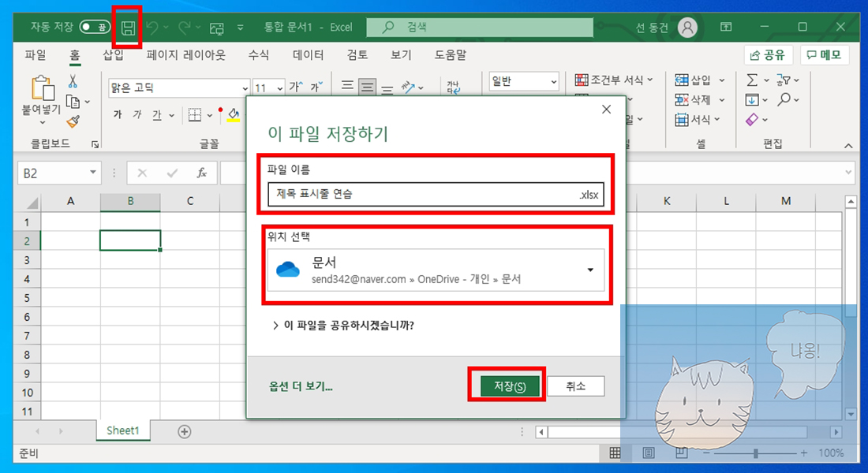This screenshot has height=473, width=868.
Task: Click the Format Painter brush icon
Action: [x=73, y=121]
